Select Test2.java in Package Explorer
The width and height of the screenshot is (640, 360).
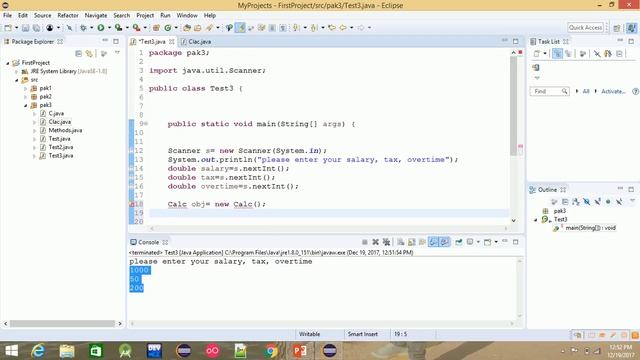[x=61, y=147]
